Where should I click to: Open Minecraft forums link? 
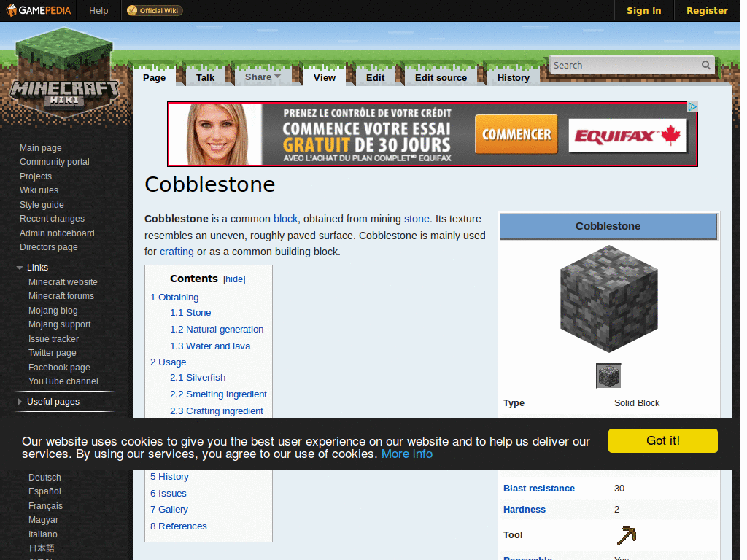(x=61, y=296)
